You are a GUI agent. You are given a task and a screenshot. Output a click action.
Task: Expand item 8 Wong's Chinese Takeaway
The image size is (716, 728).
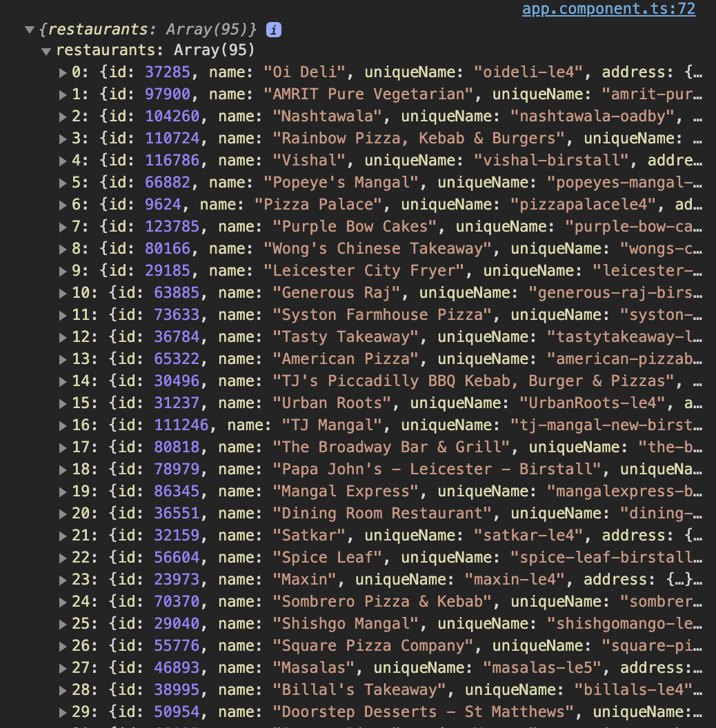[x=63, y=249]
